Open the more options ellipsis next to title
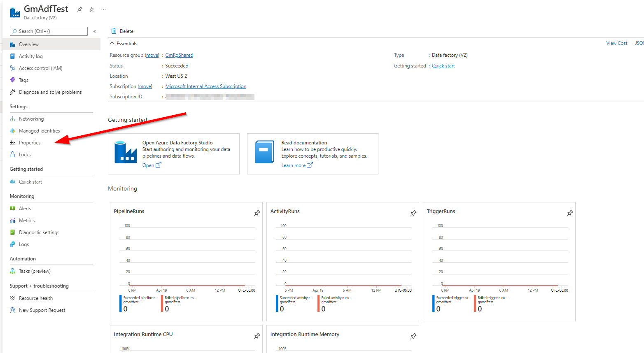The height and width of the screenshot is (353, 644). click(103, 9)
